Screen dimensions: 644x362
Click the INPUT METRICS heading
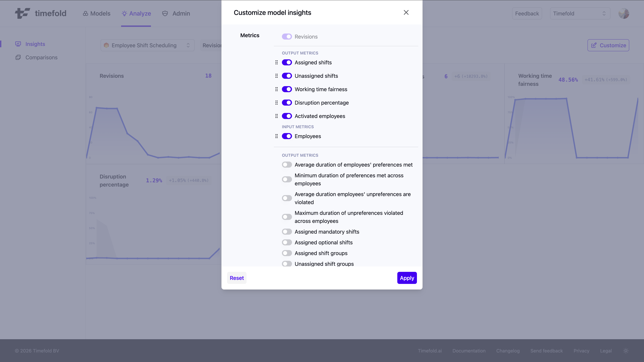pos(298,127)
